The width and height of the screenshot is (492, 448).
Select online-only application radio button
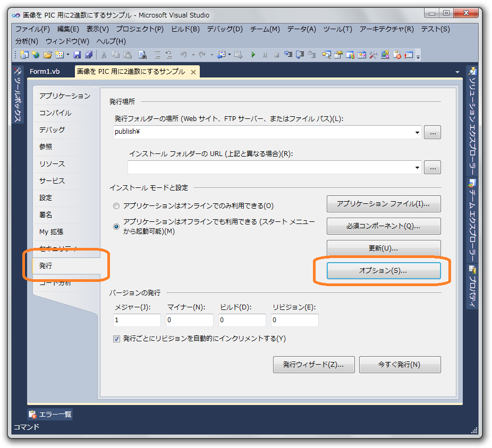(116, 206)
